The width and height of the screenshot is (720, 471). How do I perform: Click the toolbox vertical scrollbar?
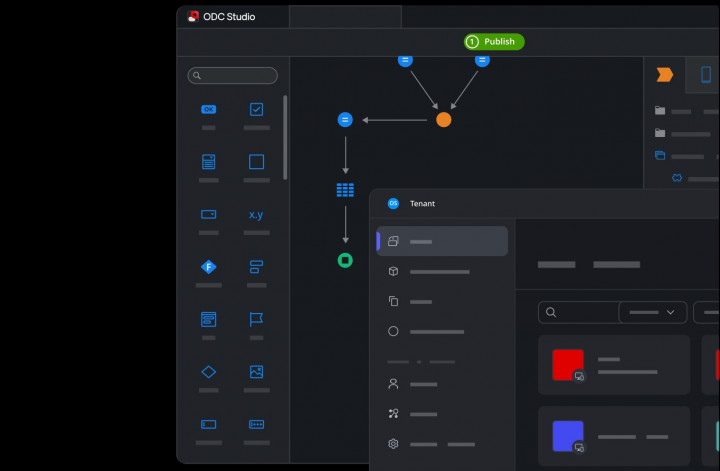pyautogui.click(x=285, y=138)
